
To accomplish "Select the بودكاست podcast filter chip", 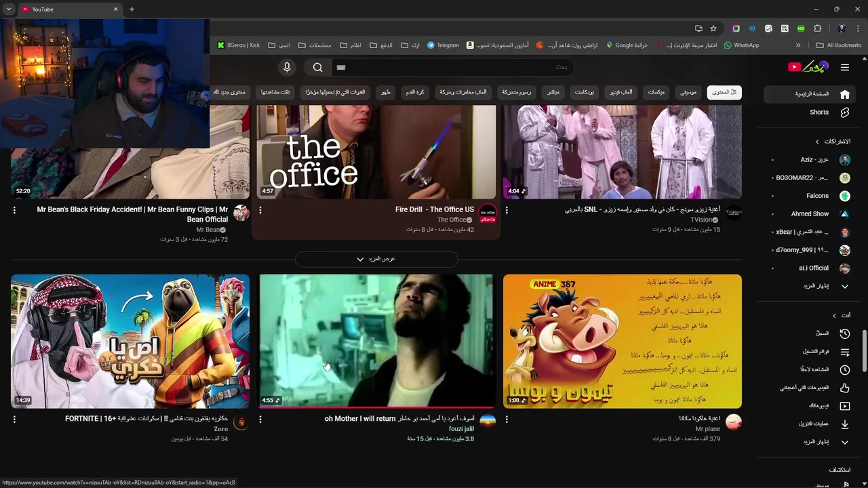I will 585,92.
